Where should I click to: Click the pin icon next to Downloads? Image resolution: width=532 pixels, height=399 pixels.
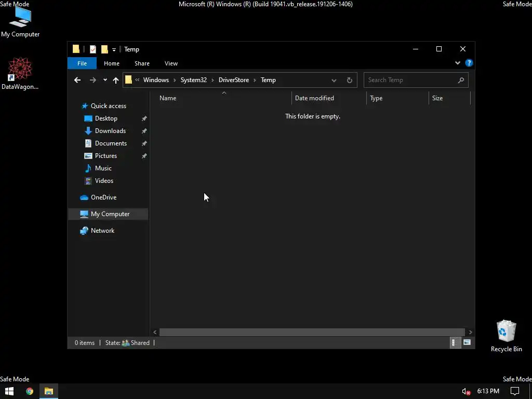(x=144, y=131)
